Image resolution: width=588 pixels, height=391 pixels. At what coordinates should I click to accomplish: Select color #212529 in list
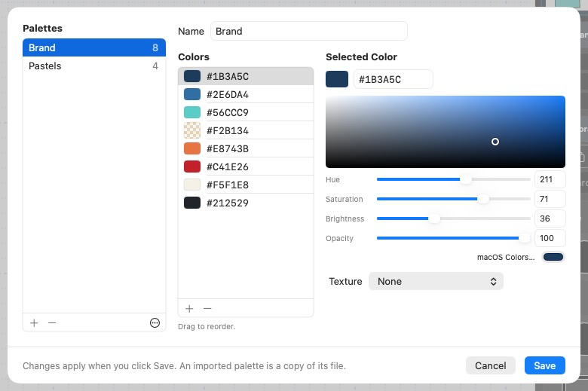point(246,203)
